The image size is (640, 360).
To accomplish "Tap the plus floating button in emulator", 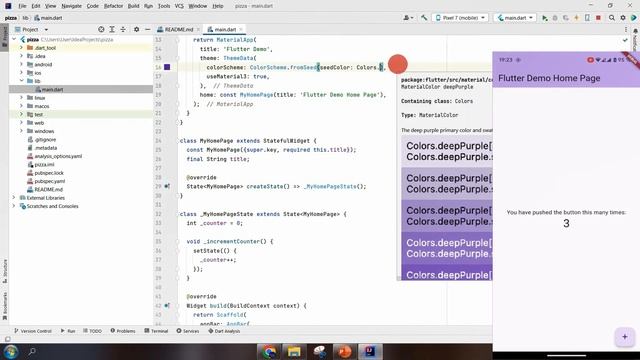I will pos(624,337).
